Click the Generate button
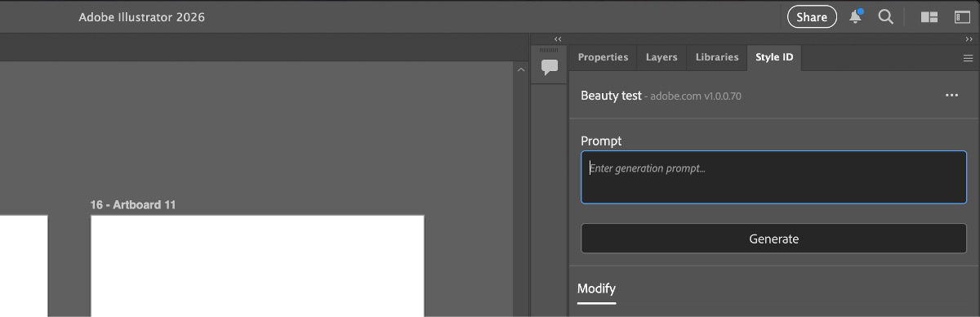The height and width of the screenshot is (317, 980). [x=773, y=239]
